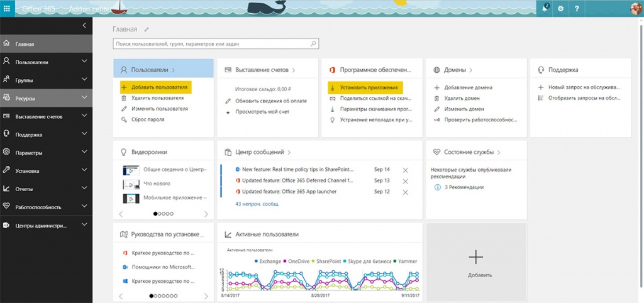This screenshot has width=644, height=303.
Task: Toggle SharePoint series in chart legend
Action: 326,261
